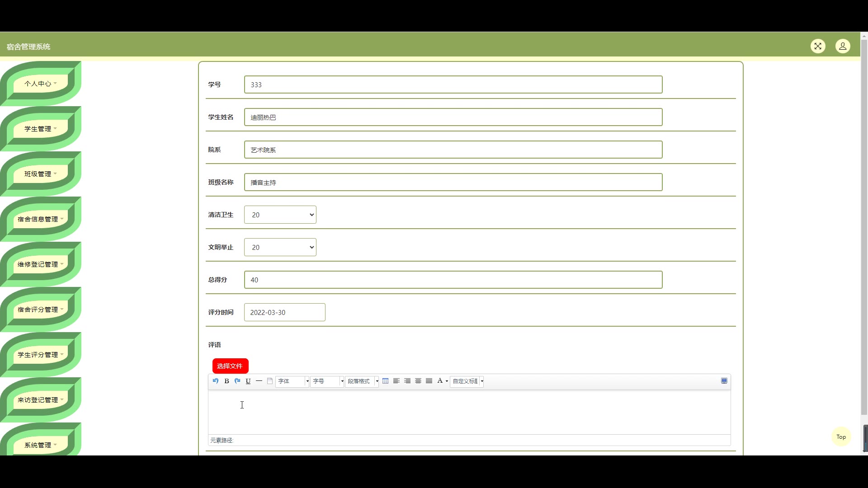
Task: Open the 自定义标题 custom heading dropdown
Action: [467, 381]
